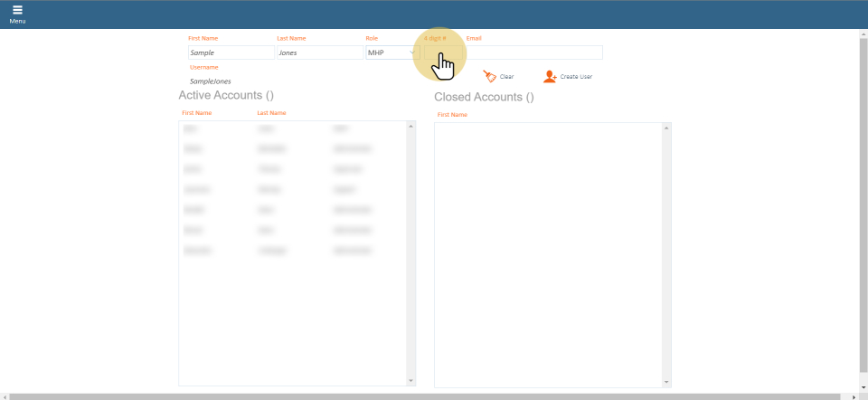
Task: Click the Clear broom icon
Action: [490, 77]
